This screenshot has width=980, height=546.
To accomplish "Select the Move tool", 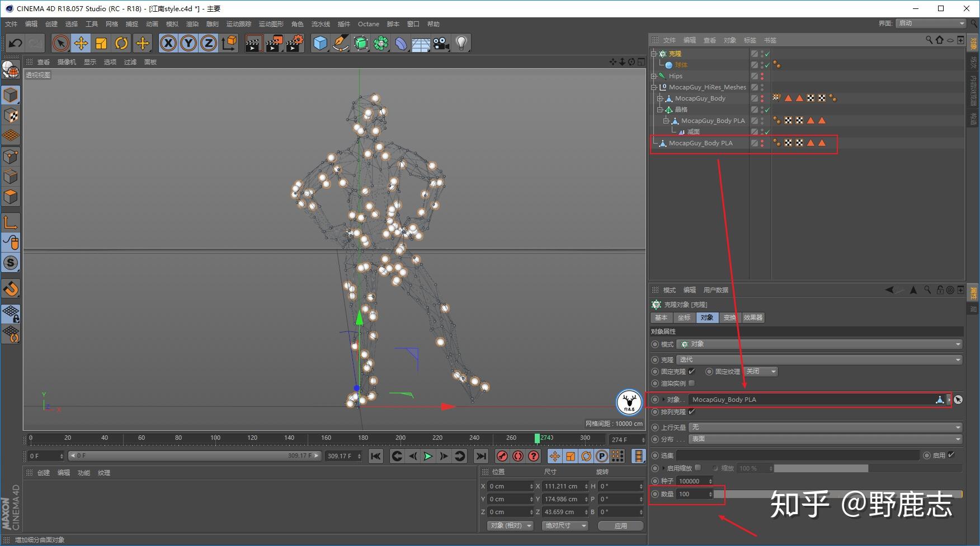I will point(81,43).
